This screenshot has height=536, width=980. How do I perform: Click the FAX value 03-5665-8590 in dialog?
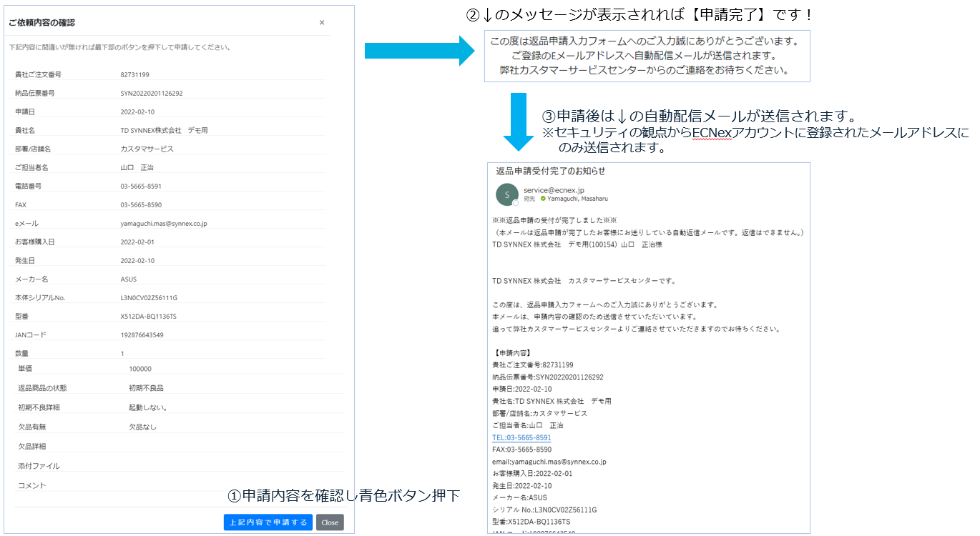(x=141, y=204)
